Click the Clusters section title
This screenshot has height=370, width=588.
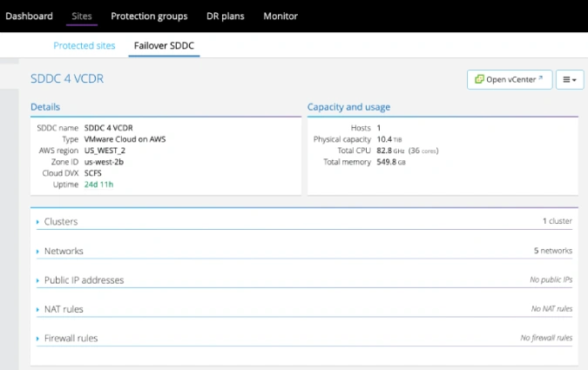[61, 221]
